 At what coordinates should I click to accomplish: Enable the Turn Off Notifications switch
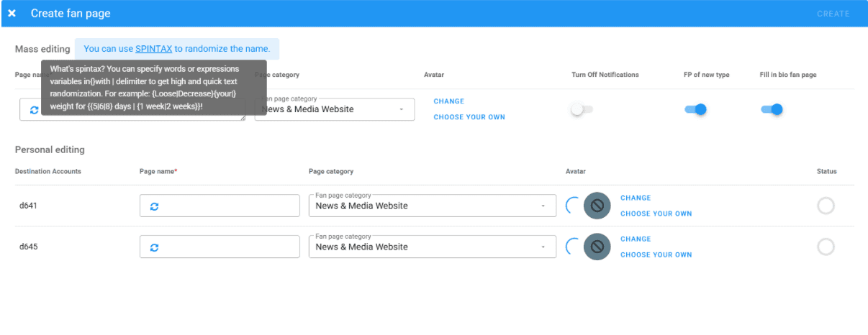[582, 109]
